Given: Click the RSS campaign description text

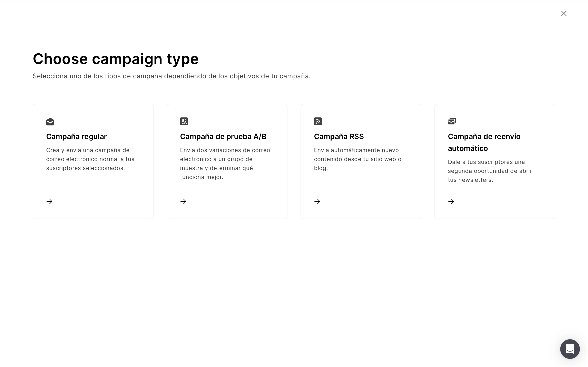Looking at the screenshot, I should point(357,159).
